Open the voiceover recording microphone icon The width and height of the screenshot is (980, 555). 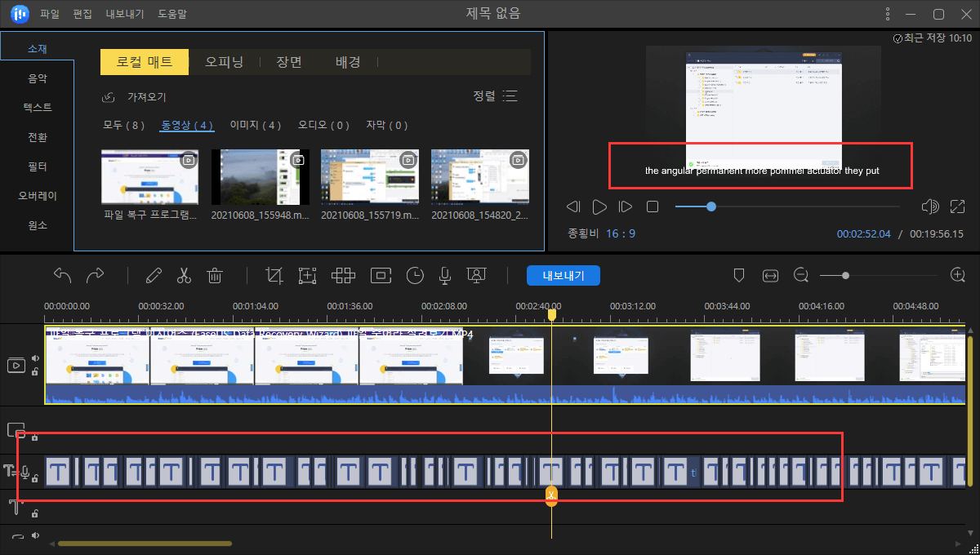pos(444,276)
